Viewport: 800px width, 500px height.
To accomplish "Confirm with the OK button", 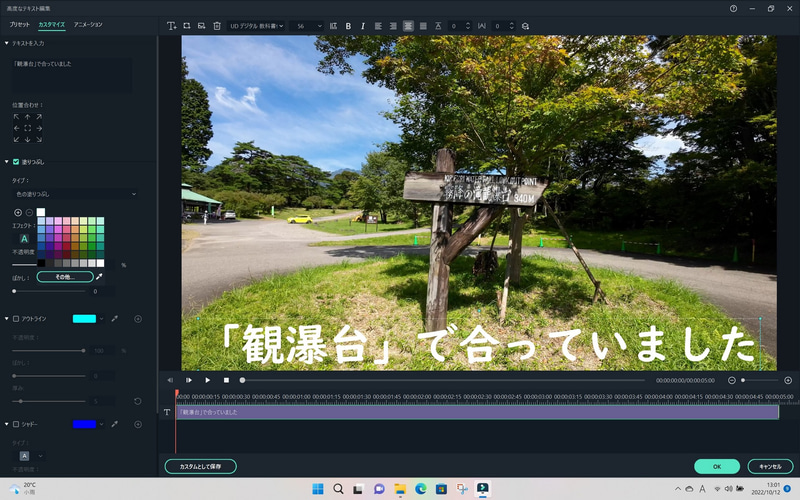I will [717, 466].
